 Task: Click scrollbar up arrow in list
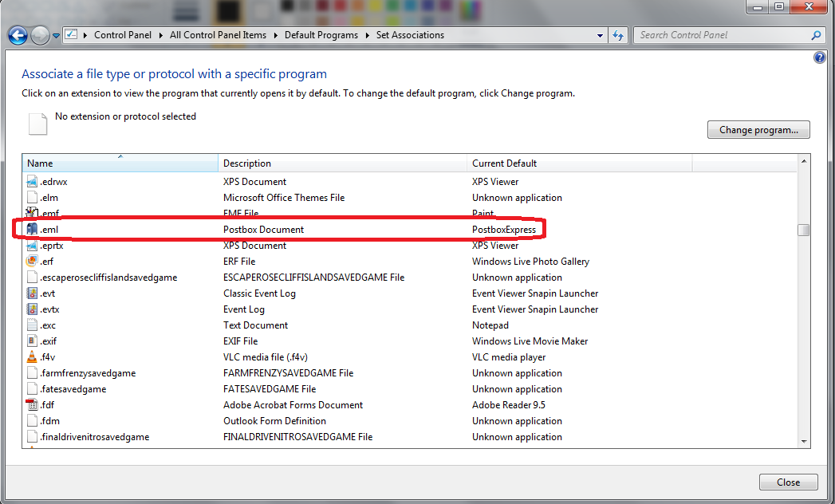click(804, 161)
